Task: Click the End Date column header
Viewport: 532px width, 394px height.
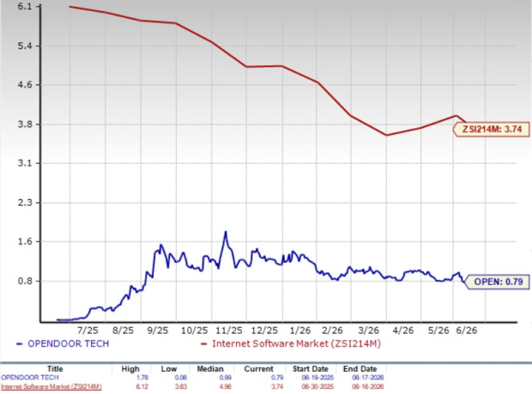Action: point(360,369)
